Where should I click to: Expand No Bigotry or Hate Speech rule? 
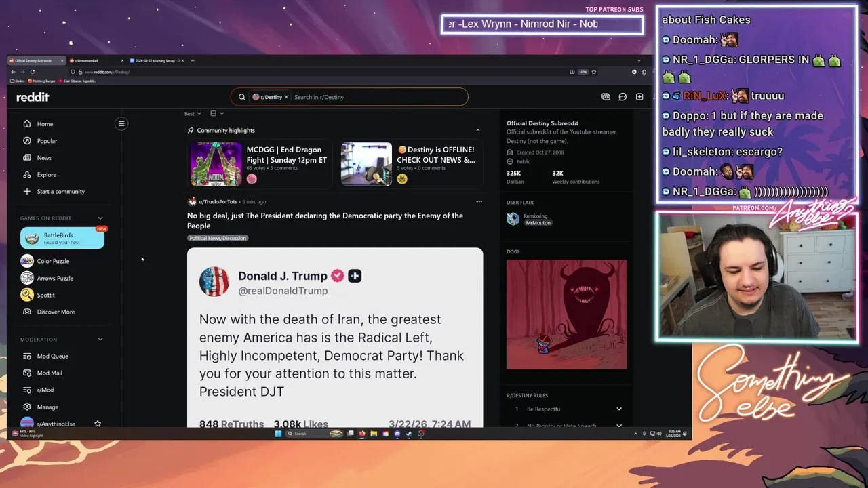tap(619, 426)
